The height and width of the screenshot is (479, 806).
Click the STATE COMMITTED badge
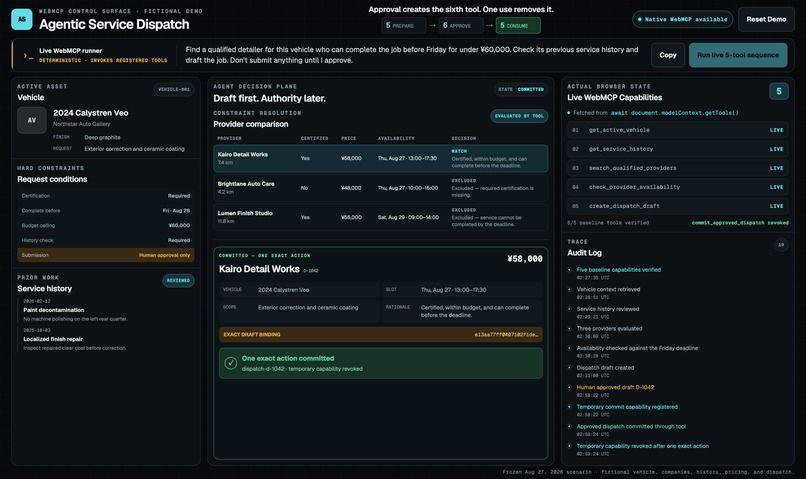(521, 89)
